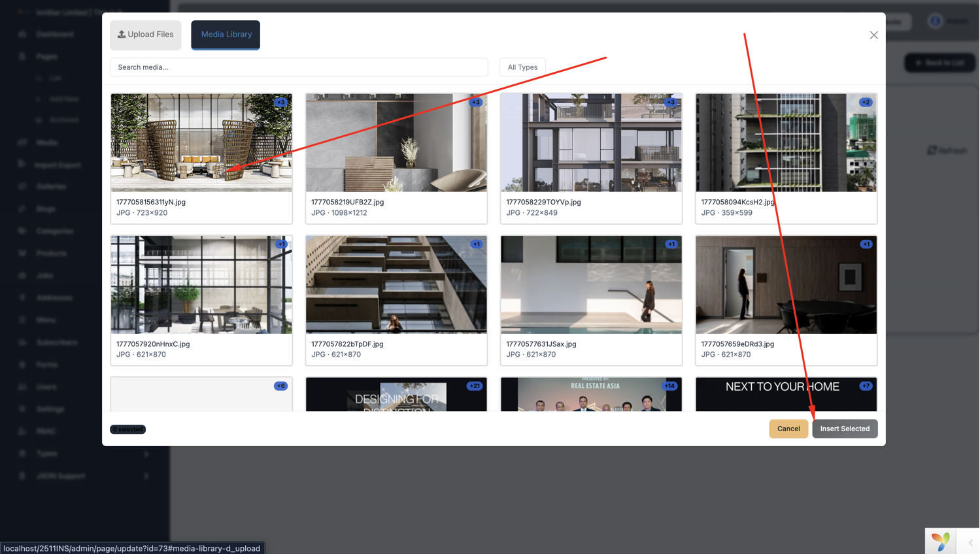Expand the debug toolbar chevron arrow
The width and height of the screenshot is (980, 554).
tap(971, 542)
